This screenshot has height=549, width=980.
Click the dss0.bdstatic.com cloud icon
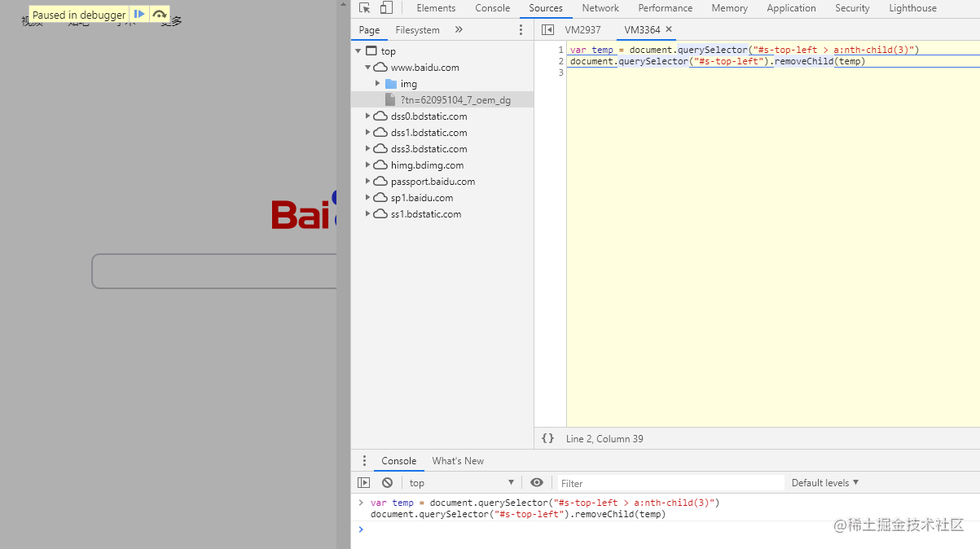point(380,116)
